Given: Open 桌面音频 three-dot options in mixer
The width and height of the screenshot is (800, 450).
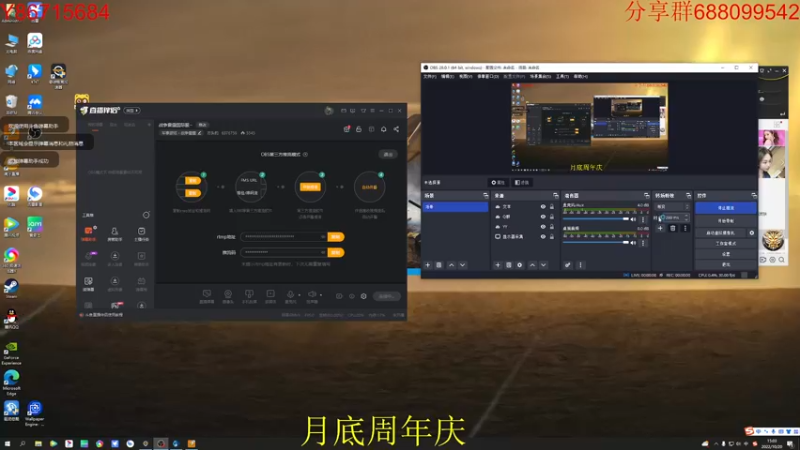Looking at the screenshot, I should (x=643, y=243).
